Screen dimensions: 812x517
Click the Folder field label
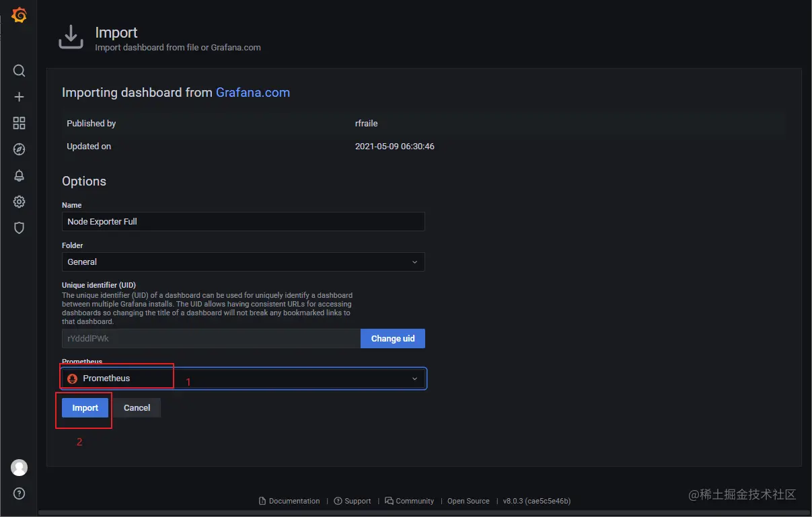[73, 245]
